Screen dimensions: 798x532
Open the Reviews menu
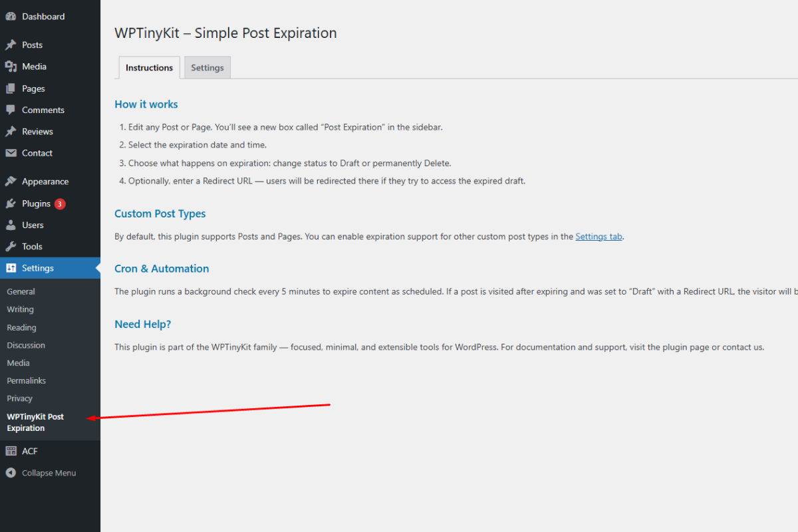click(x=37, y=132)
